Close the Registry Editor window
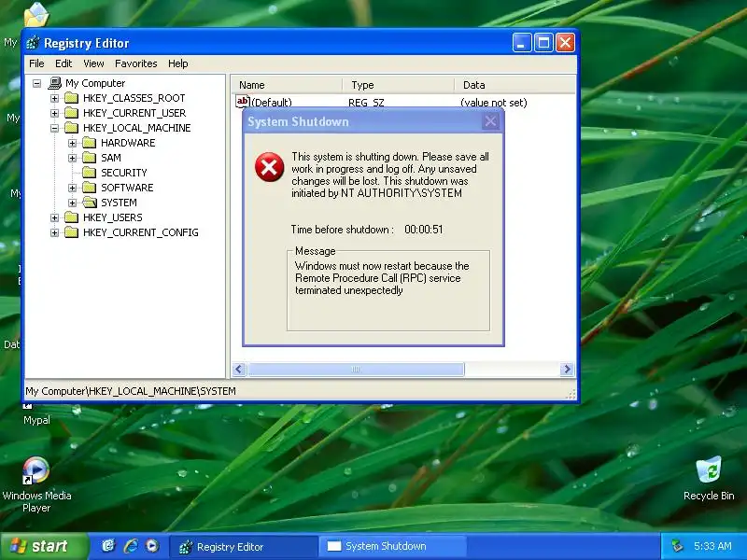Viewport: 747px width, 560px height. pyautogui.click(x=566, y=43)
